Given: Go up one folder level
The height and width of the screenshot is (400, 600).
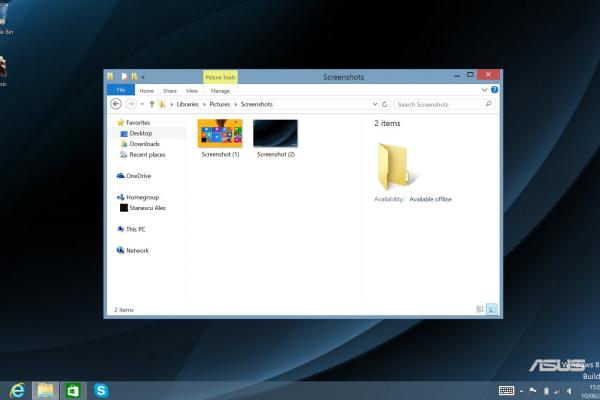Looking at the screenshot, I should pos(152,104).
